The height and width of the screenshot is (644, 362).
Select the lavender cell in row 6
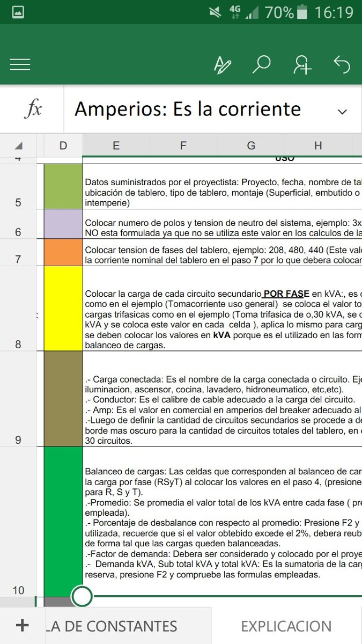point(63,224)
